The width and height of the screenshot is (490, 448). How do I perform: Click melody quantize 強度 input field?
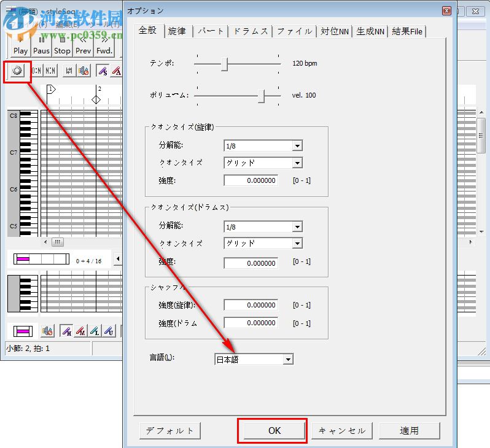(251, 180)
